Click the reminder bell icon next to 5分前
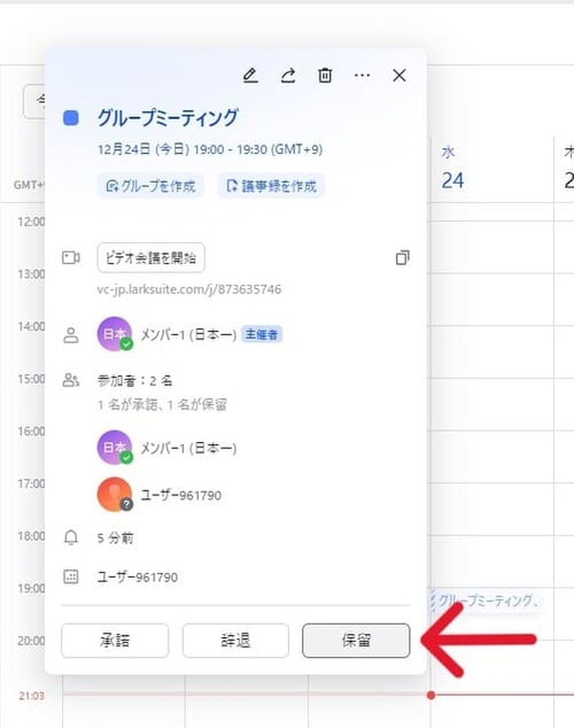 (x=72, y=538)
